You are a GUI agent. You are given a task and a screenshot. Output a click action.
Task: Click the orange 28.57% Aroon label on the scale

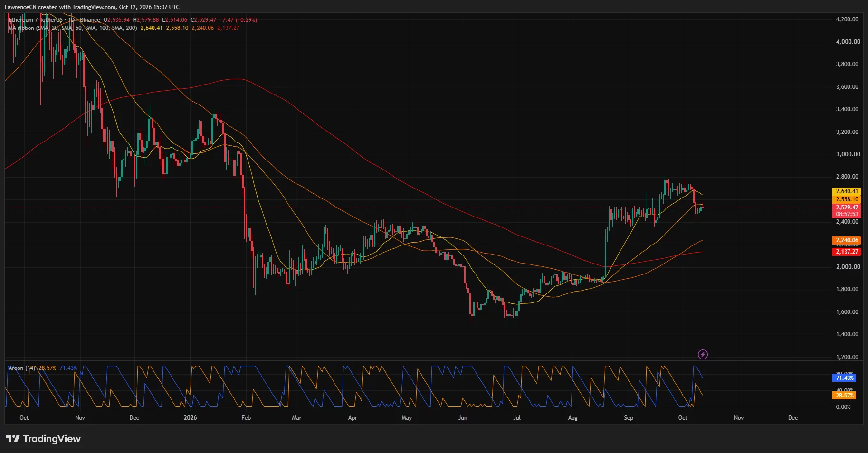click(844, 396)
